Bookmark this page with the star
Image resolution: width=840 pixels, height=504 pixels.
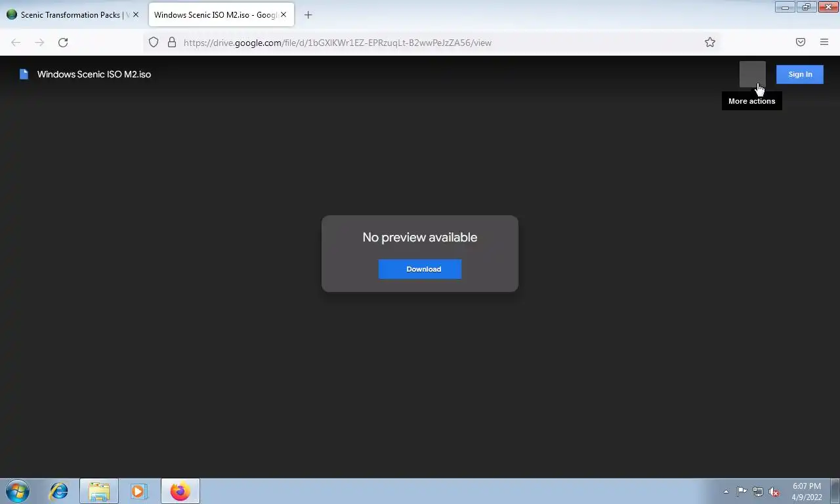tap(710, 43)
